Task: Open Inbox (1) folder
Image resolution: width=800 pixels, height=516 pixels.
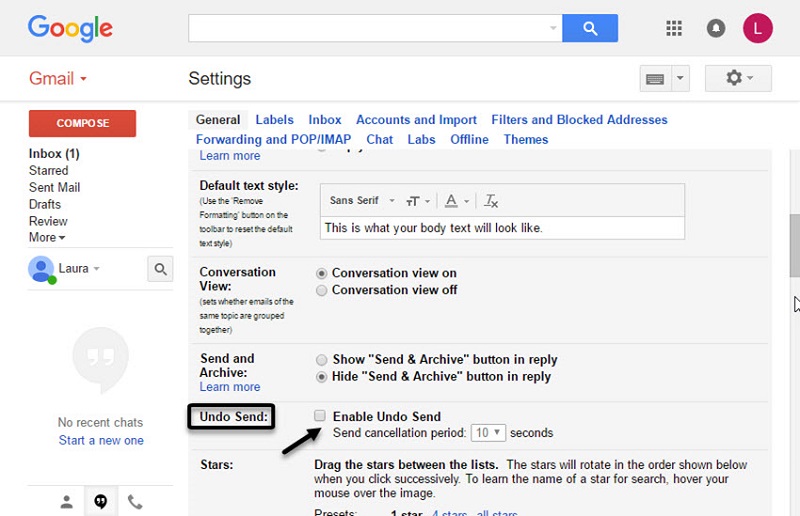Action: 54,154
